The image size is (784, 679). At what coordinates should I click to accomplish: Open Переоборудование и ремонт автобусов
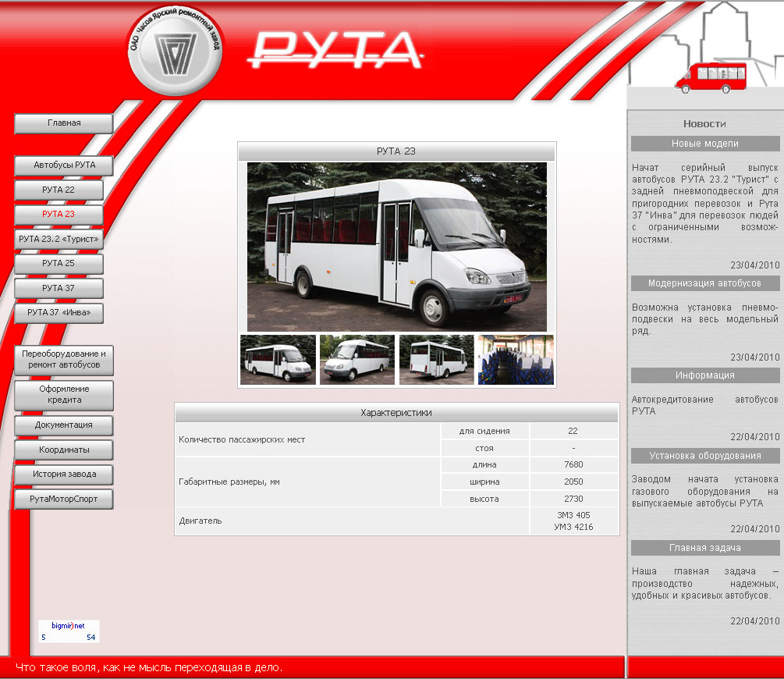click(x=64, y=360)
